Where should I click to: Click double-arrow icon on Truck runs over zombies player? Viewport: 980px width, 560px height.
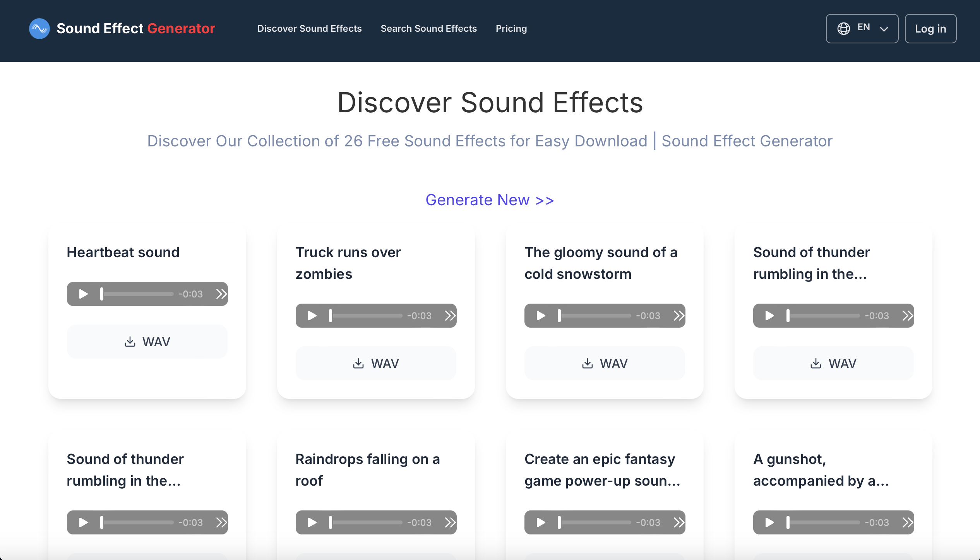coord(450,316)
